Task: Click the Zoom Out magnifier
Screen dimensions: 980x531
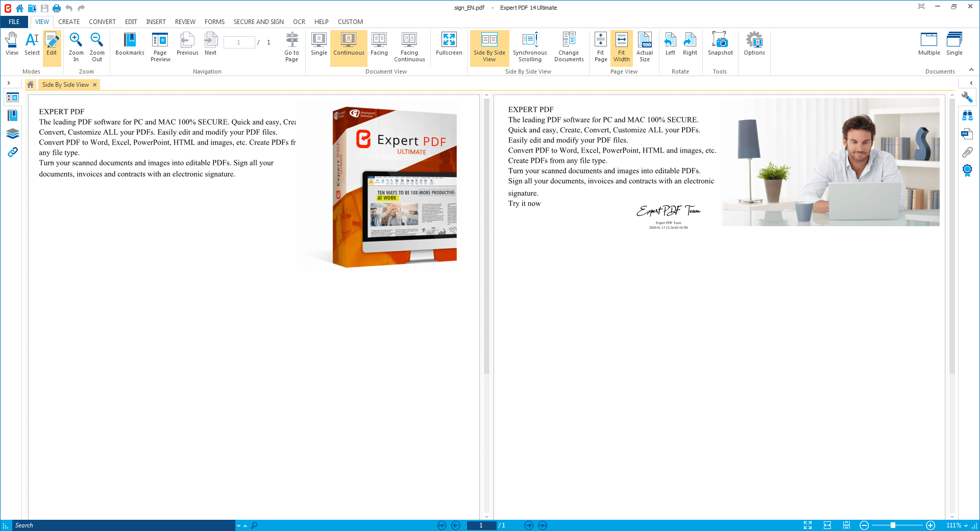Action: tap(97, 47)
